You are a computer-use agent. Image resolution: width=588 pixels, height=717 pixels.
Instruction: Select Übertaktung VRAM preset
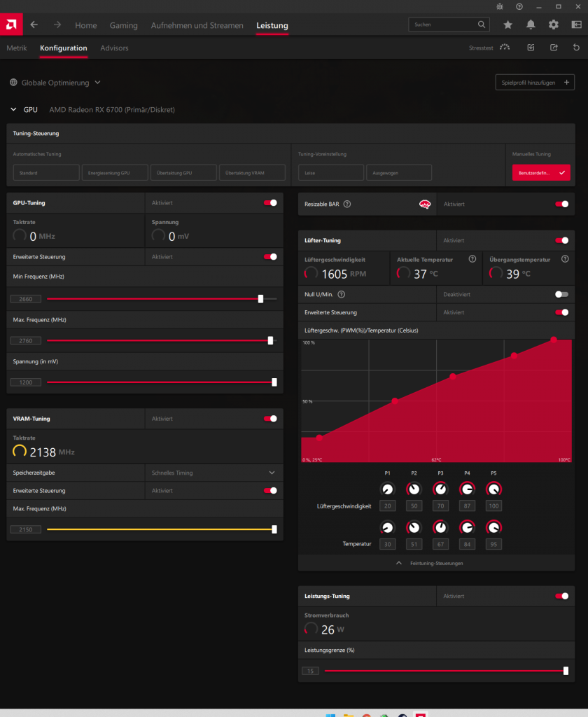tap(252, 173)
